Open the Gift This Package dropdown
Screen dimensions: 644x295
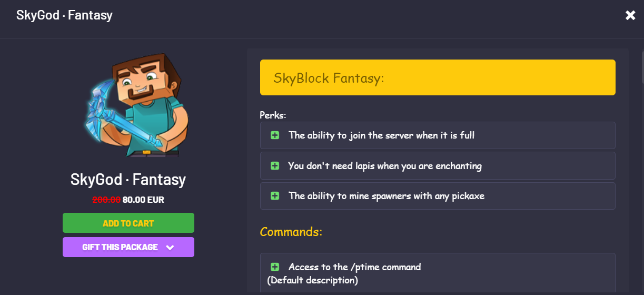[x=128, y=247]
